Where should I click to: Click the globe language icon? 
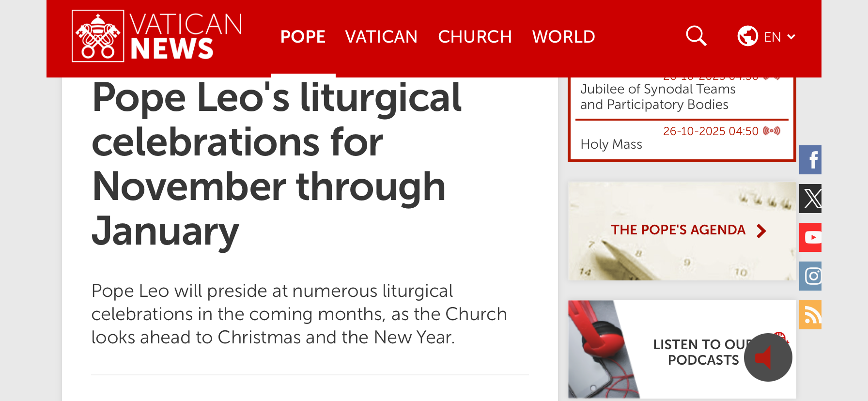(x=747, y=36)
